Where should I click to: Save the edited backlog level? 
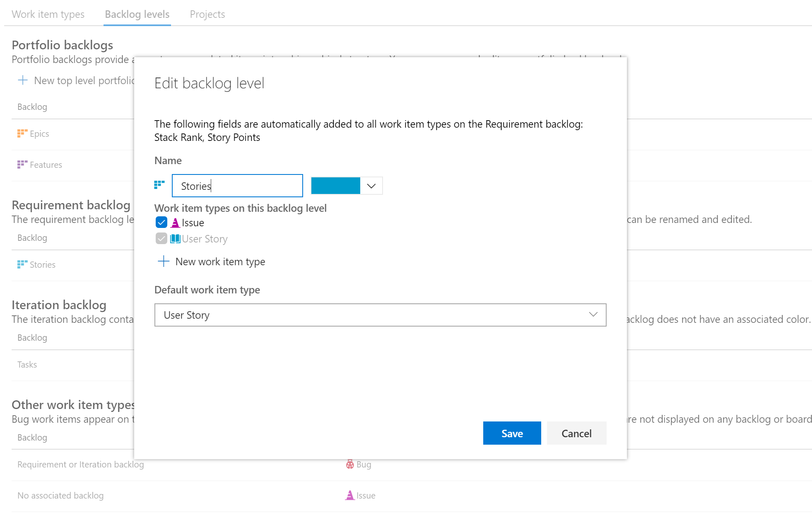(x=512, y=433)
